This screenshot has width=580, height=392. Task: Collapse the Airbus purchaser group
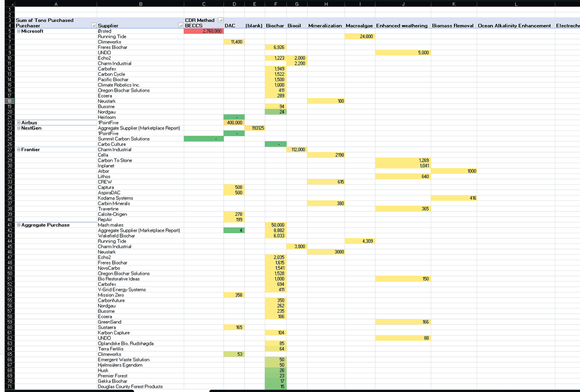point(18,123)
